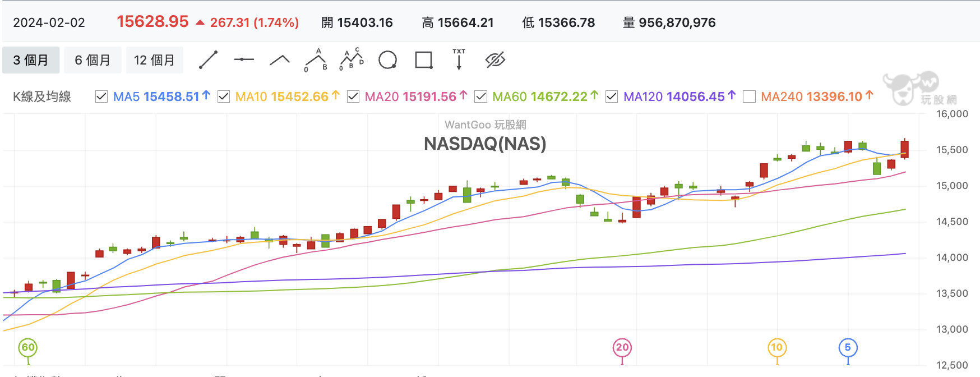This screenshot has width=980, height=377.
Task: Click the green 60 timeline marker
Action: (28, 348)
